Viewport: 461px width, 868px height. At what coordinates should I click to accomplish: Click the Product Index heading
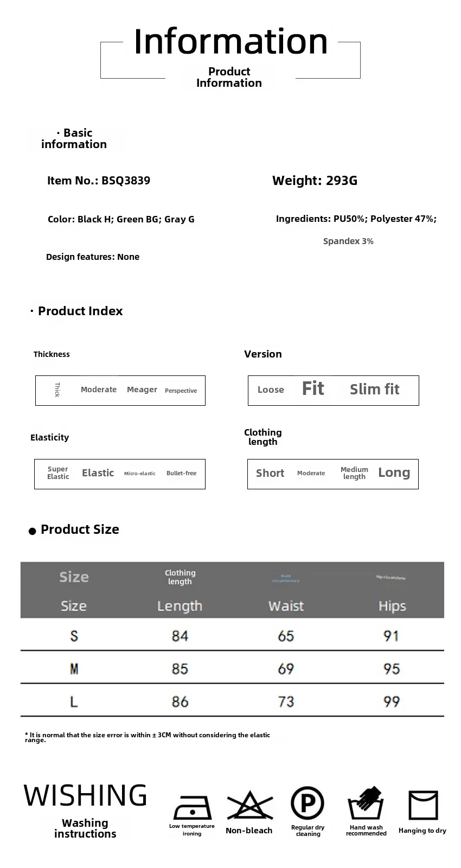coord(80,311)
